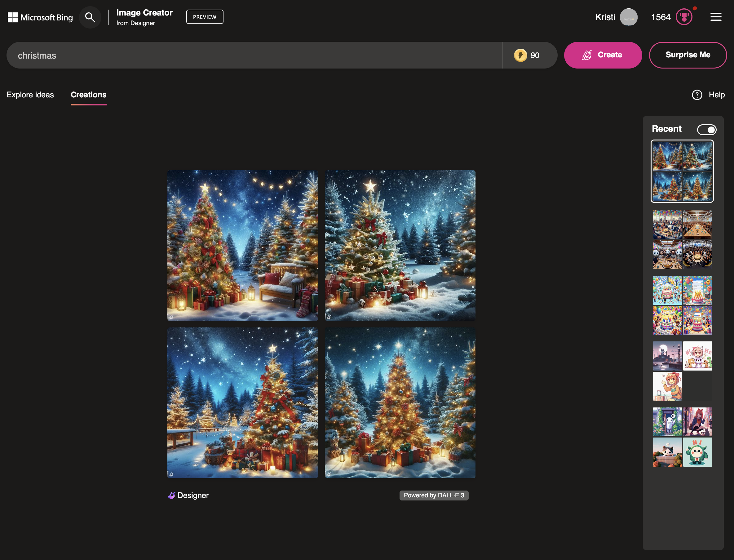Click the user profile avatar icon
This screenshot has width=734, height=560.
629,16
